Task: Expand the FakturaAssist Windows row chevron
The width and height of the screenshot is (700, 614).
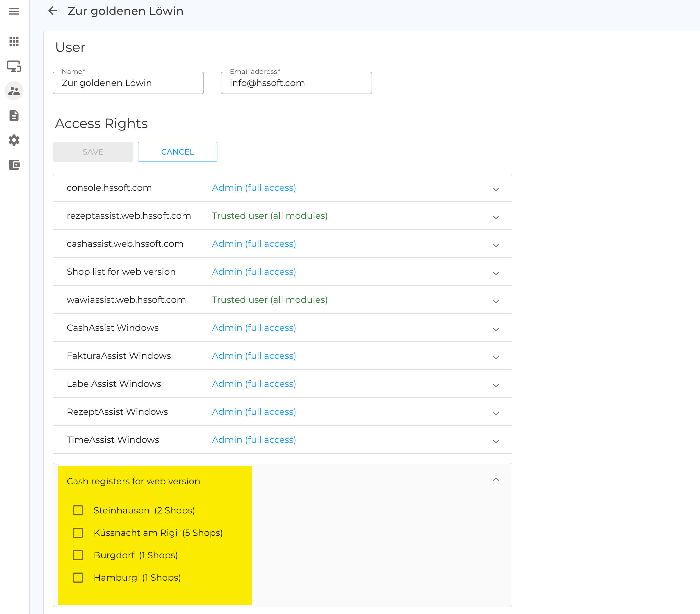Action: [495, 357]
